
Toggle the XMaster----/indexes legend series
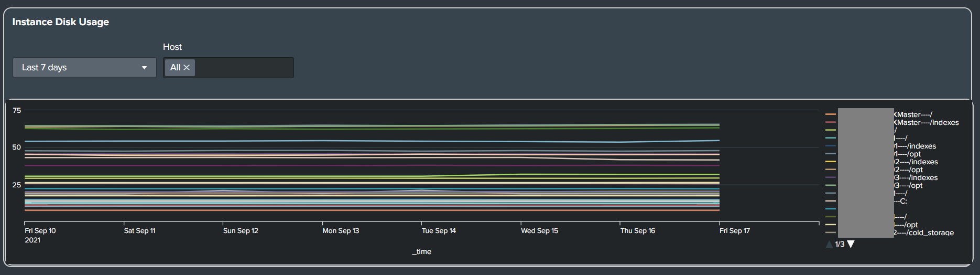[x=927, y=122]
